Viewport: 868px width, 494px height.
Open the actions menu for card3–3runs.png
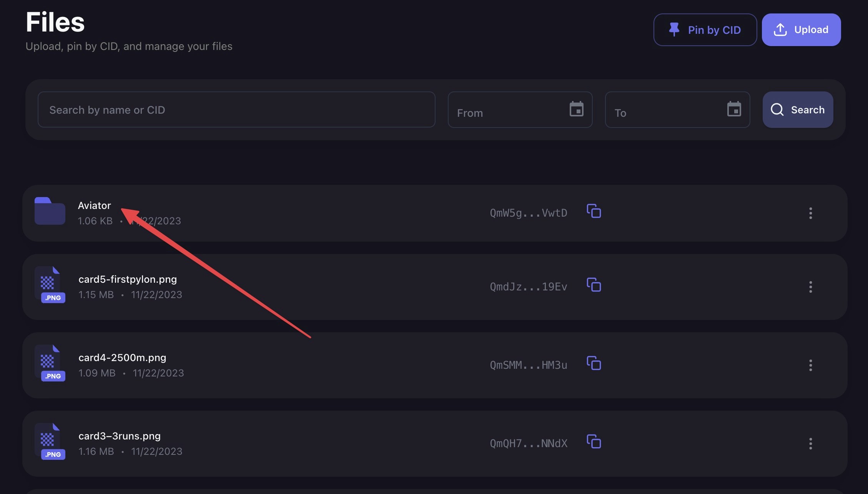[811, 444]
